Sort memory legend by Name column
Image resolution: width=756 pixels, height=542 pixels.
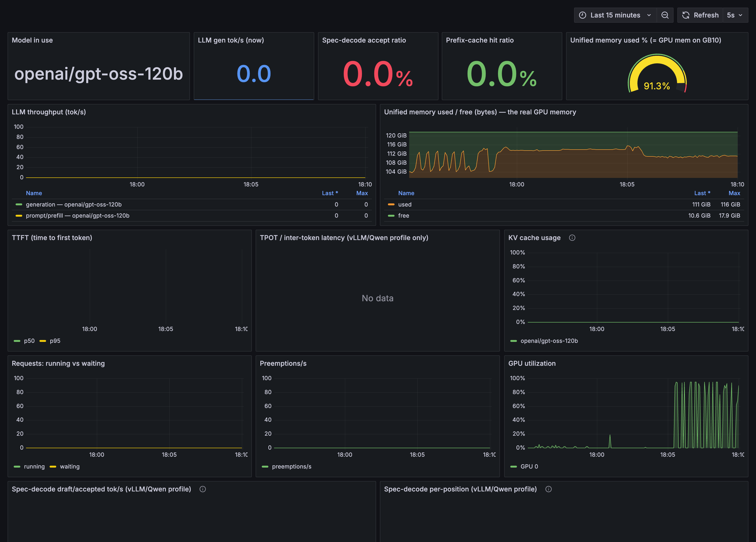[406, 193]
